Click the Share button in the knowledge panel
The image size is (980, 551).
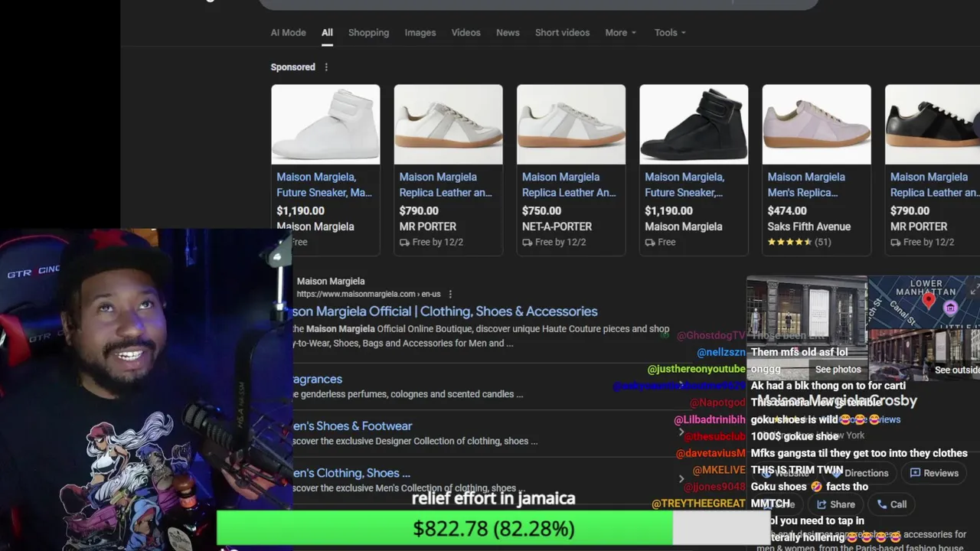point(835,504)
